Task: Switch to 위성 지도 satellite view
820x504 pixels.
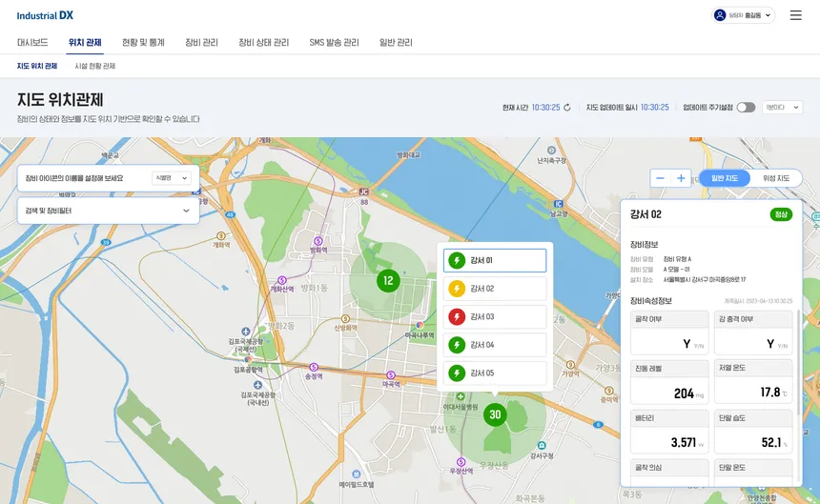Action: 776,178
